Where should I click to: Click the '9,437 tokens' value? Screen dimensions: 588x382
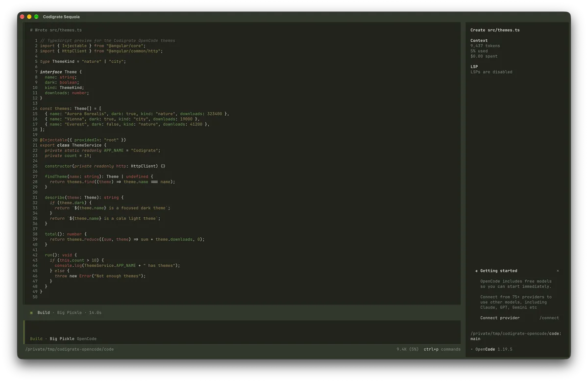(485, 46)
